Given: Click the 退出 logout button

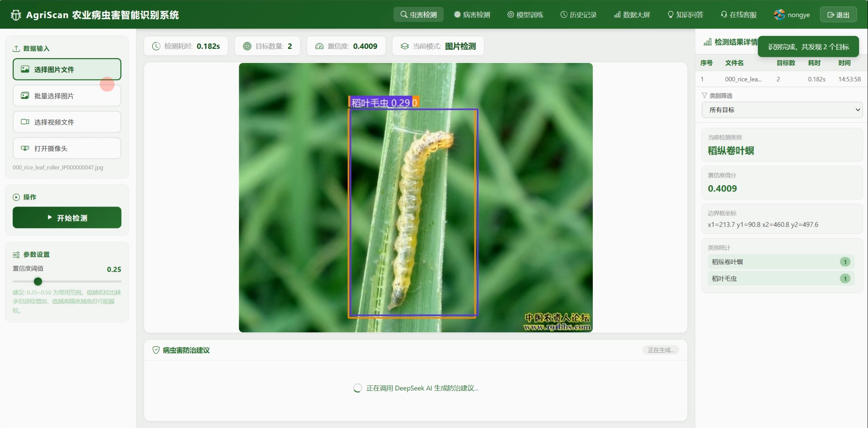Looking at the screenshot, I should [838, 15].
